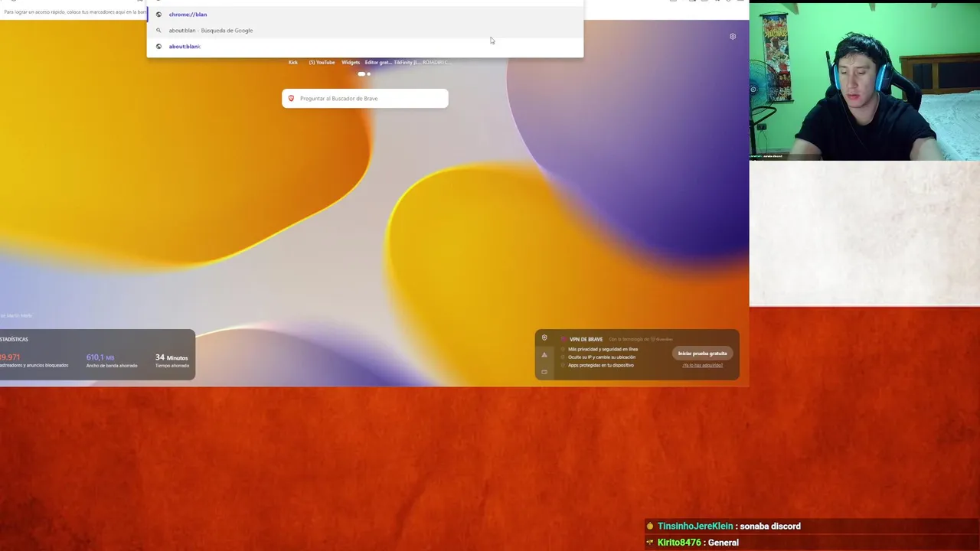
Task: Open the ROJADIREC... top site shortcut
Action: (436, 63)
